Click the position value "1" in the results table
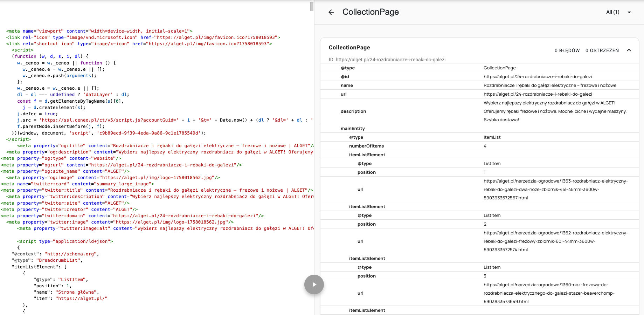Image resolution: width=644 pixels, height=315 pixels. coord(485,172)
